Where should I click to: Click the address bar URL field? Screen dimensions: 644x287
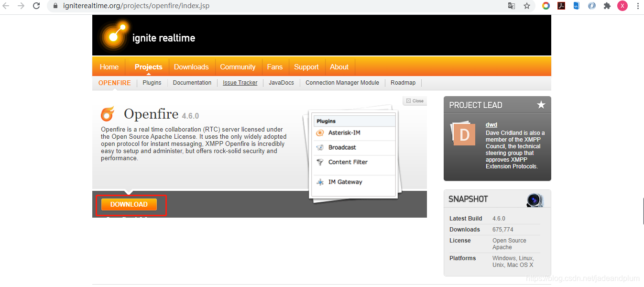coord(277,6)
